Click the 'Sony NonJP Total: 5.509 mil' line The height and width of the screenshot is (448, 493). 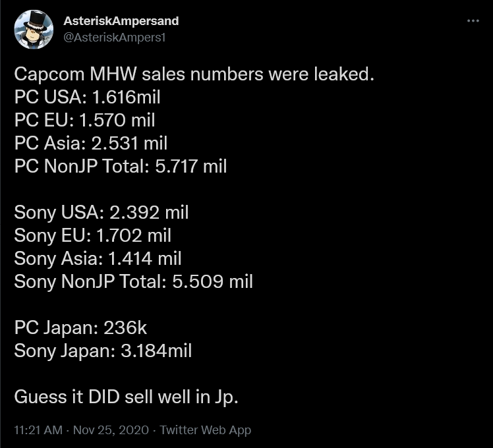point(134,281)
